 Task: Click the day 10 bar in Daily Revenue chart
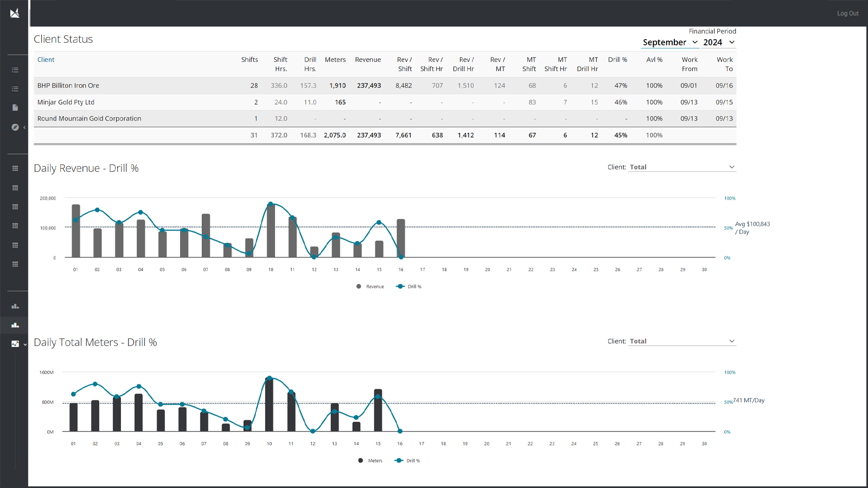(x=271, y=232)
